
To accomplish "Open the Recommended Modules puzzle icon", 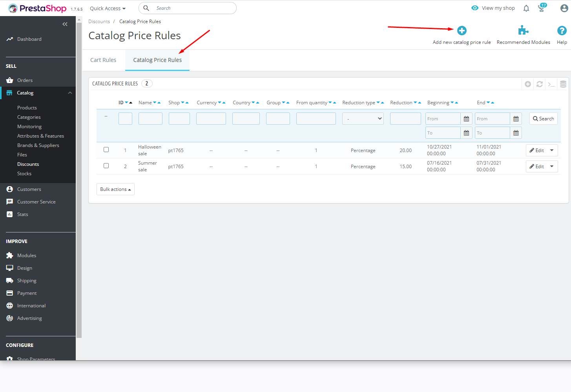I will (523, 31).
